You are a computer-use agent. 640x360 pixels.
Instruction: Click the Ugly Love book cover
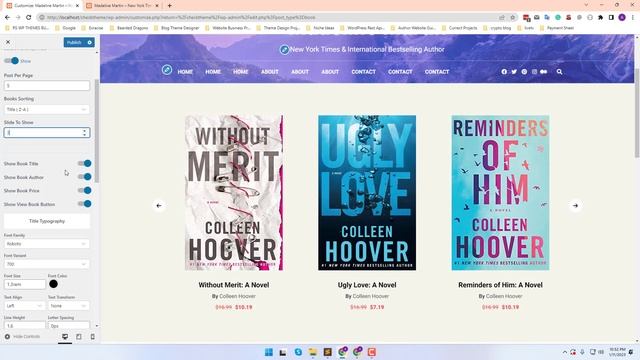pyautogui.click(x=367, y=193)
